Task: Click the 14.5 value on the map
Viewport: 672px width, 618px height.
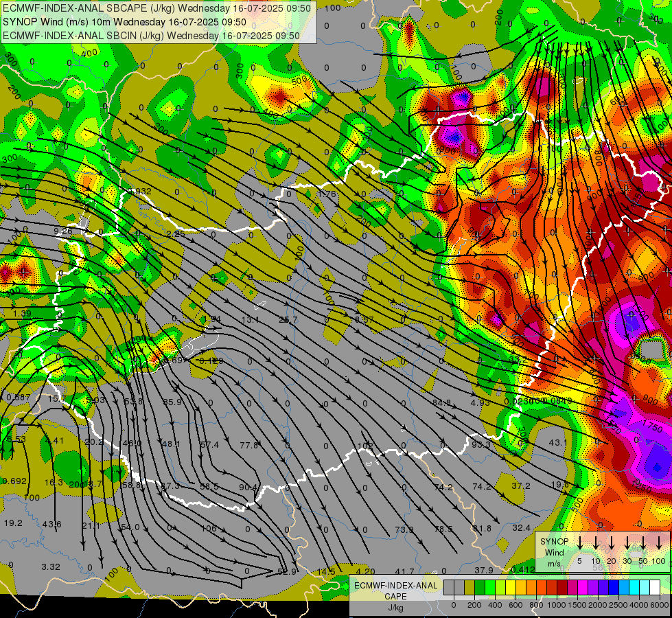Action: [x=326, y=571]
